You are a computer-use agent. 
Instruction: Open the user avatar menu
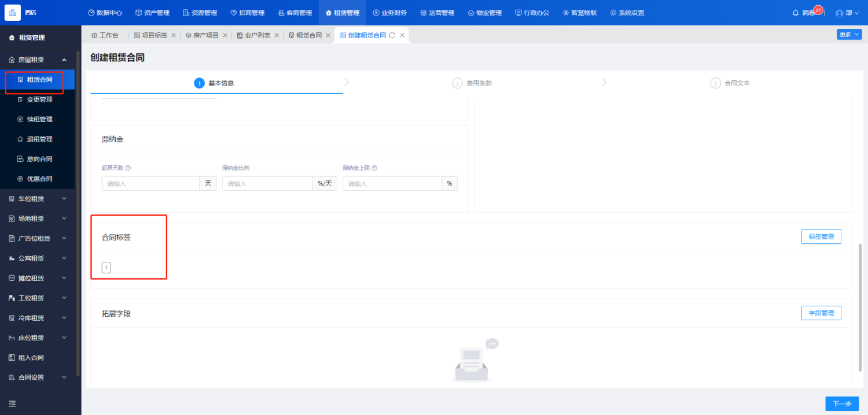(847, 13)
